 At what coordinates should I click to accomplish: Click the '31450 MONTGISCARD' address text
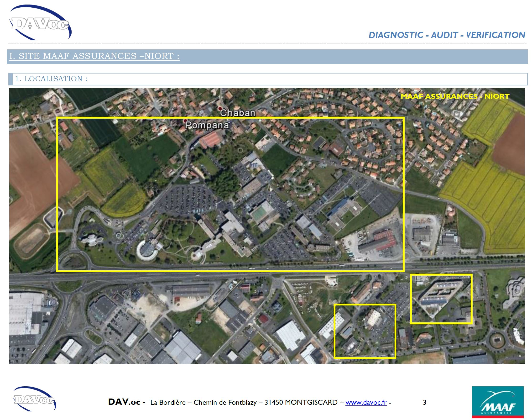[x=301, y=403]
